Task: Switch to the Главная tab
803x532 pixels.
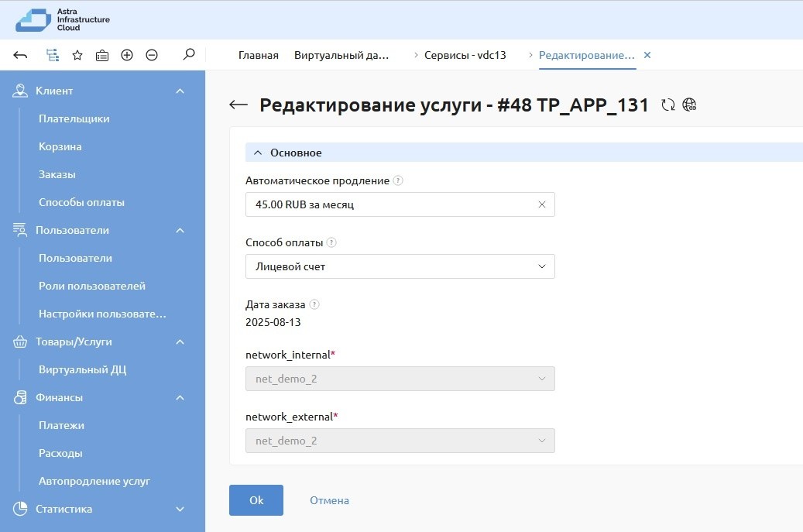Action: (258, 55)
